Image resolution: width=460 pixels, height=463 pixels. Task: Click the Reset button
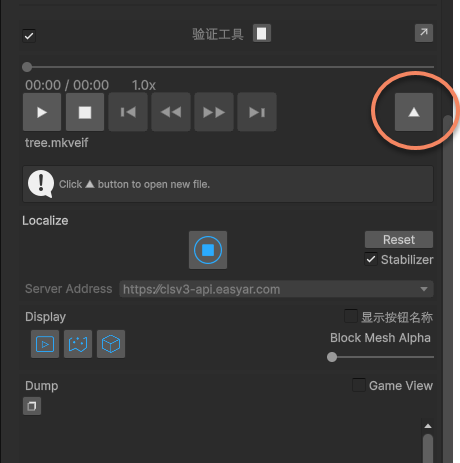[399, 239]
